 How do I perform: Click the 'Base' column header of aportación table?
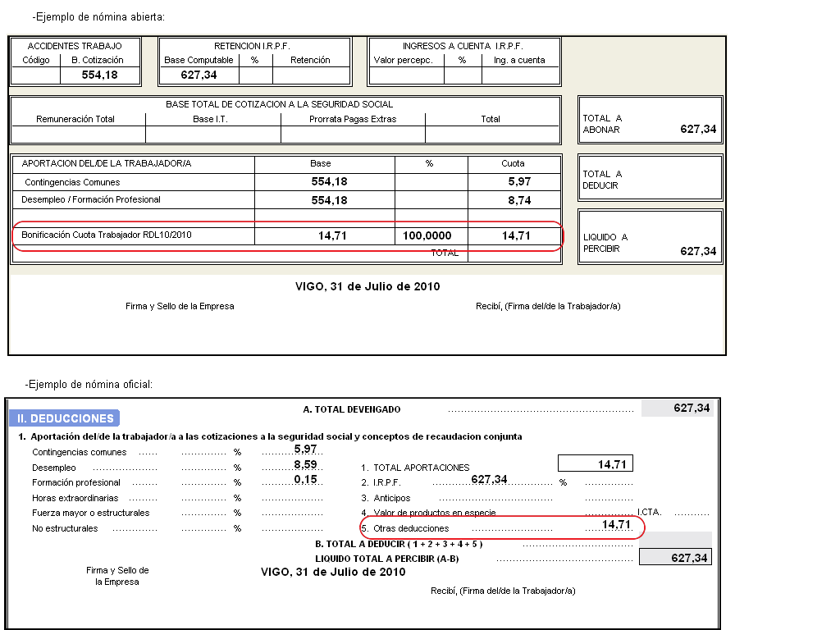pos(321,163)
